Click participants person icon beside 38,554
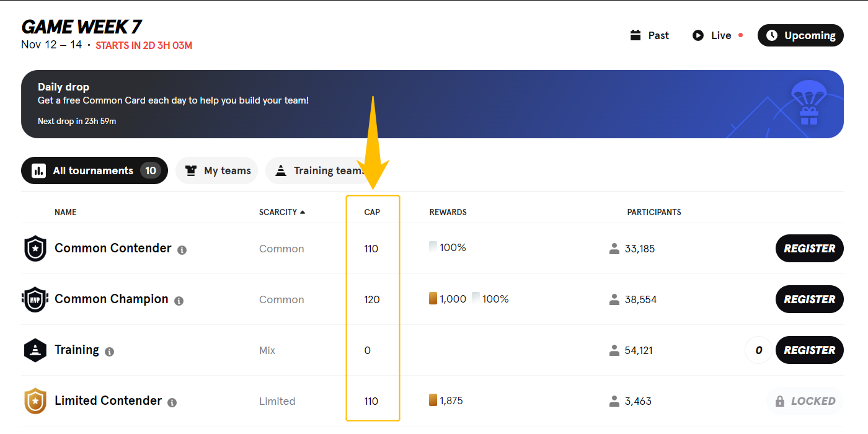 click(x=614, y=299)
